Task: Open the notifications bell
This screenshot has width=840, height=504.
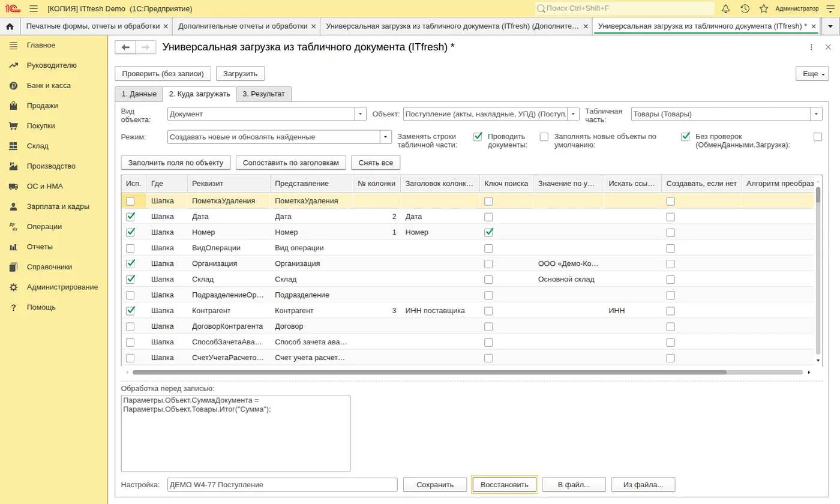Action: coord(725,8)
